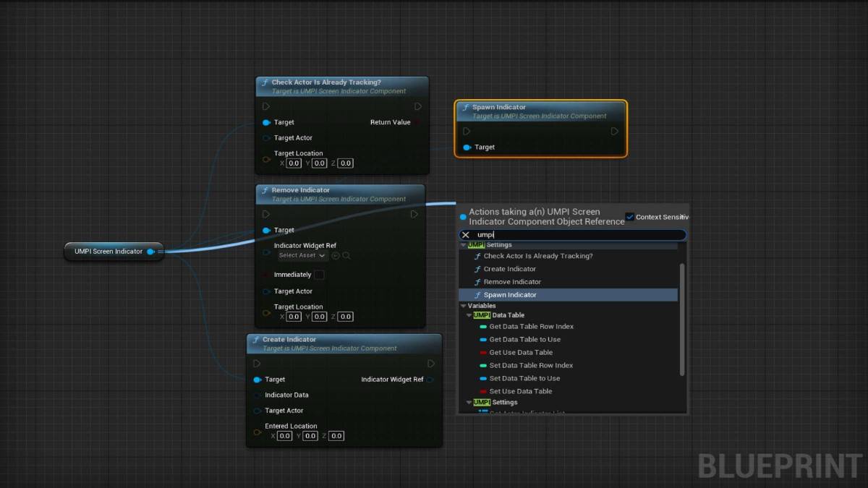This screenshot has width=868, height=488.
Task: Click the action list vertical scrollbar
Action: coord(682,320)
